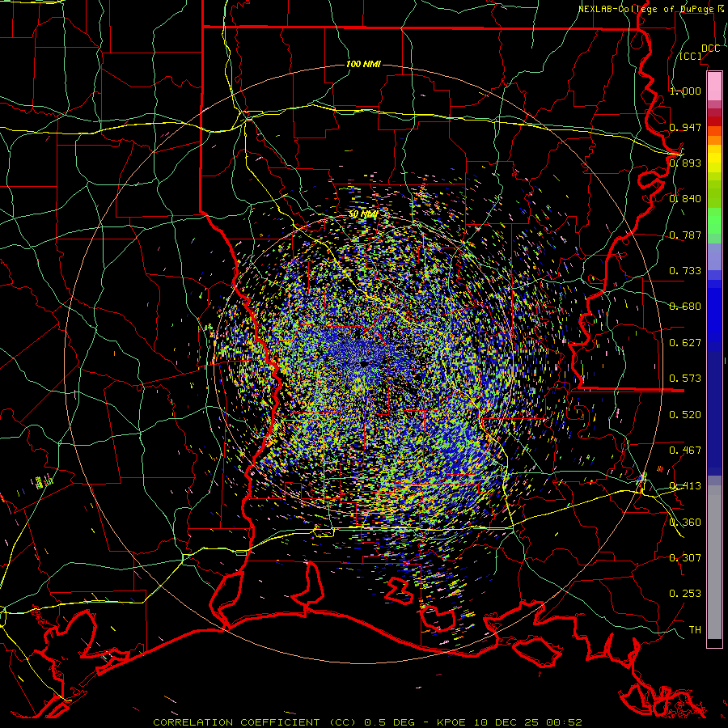Click the 100 NMI range ring label

pyautogui.click(x=363, y=64)
